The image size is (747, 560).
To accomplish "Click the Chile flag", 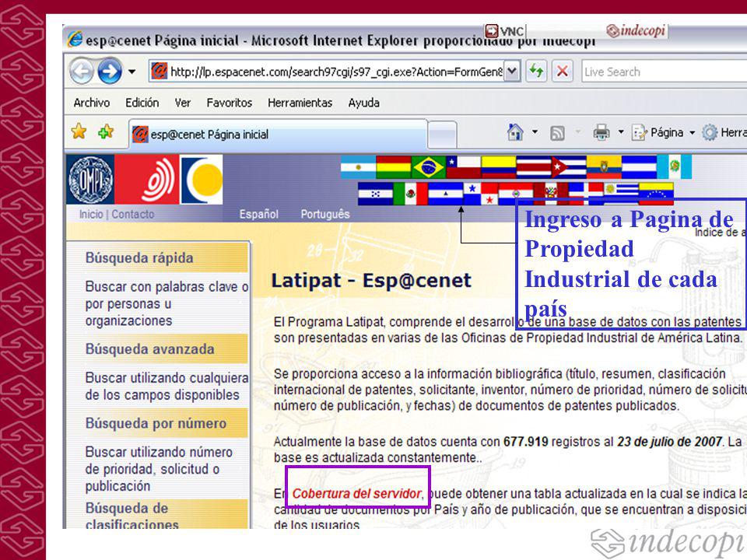I will tap(463, 167).
